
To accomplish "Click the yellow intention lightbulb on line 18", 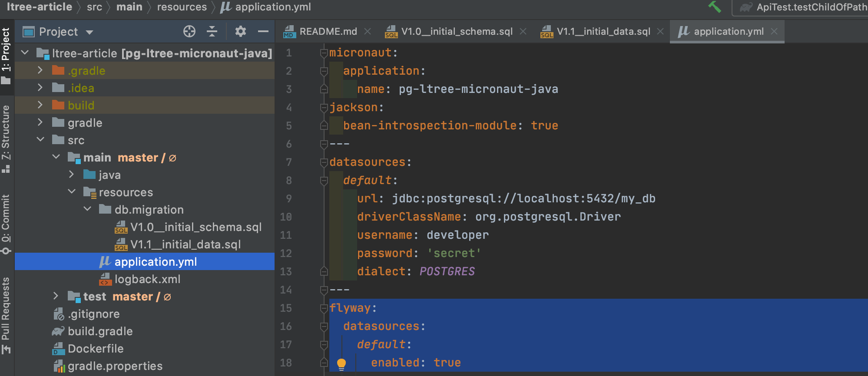I will point(341,364).
